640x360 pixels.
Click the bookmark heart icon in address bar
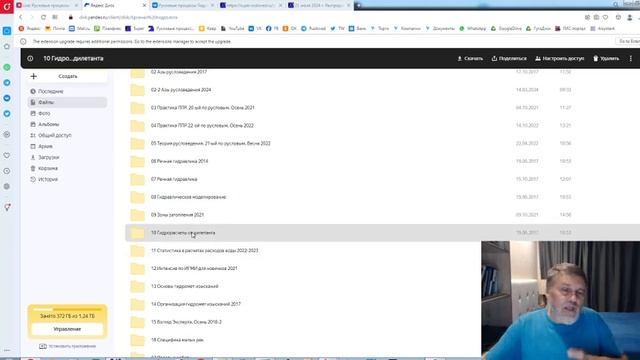[606, 17]
